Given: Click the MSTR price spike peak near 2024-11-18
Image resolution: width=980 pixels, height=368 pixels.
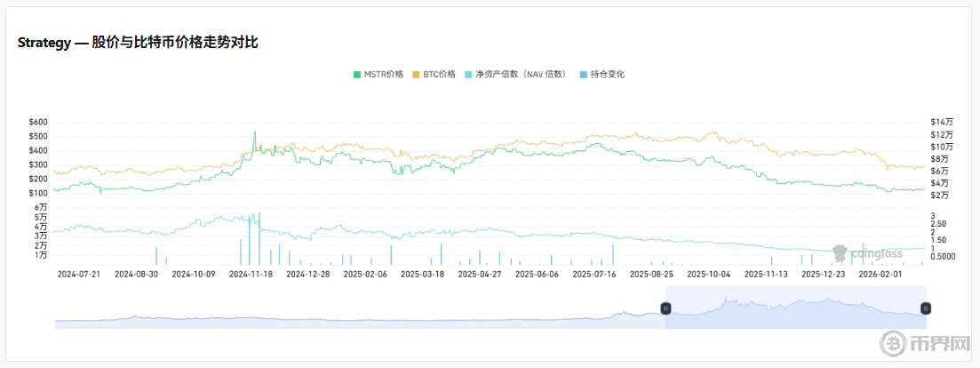Looking at the screenshot, I should [x=254, y=132].
